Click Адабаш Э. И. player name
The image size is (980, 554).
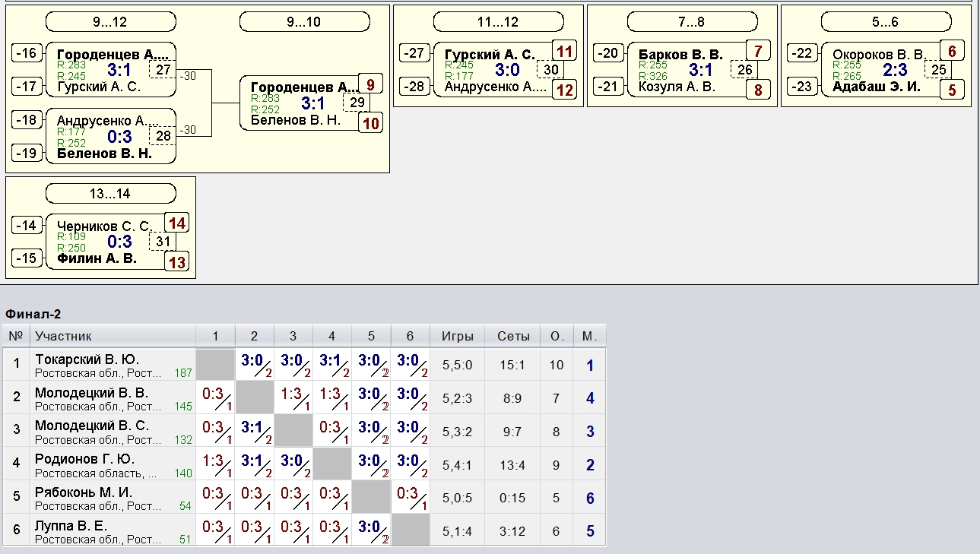click(877, 87)
